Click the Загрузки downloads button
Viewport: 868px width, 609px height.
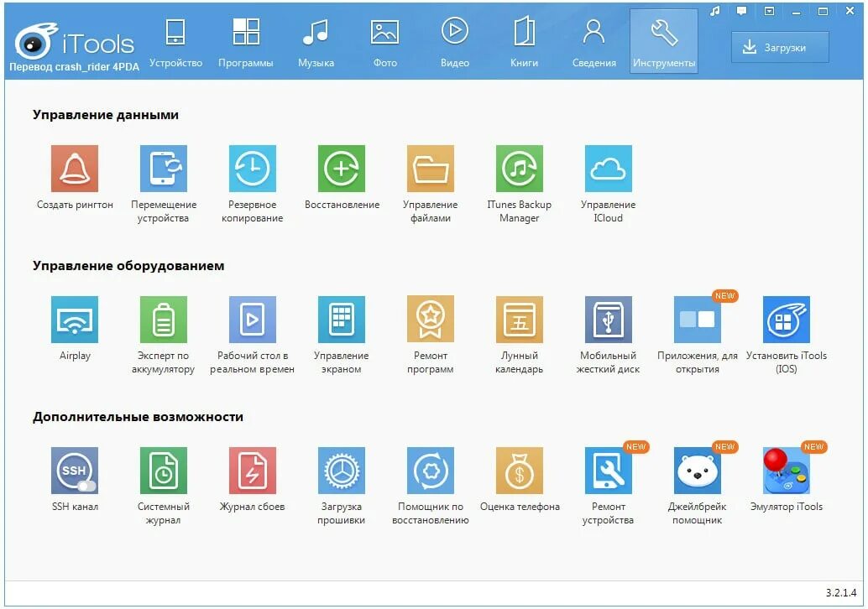[780, 48]
